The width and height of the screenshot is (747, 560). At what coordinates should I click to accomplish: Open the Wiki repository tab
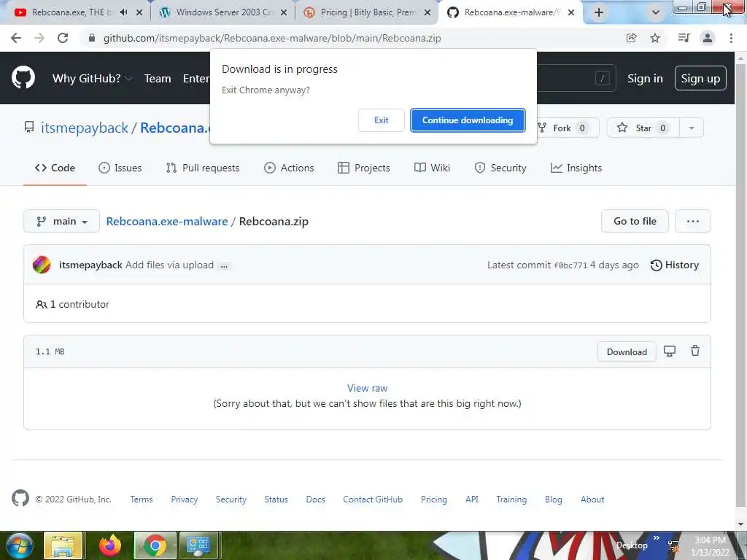click(x=432, y=168)
